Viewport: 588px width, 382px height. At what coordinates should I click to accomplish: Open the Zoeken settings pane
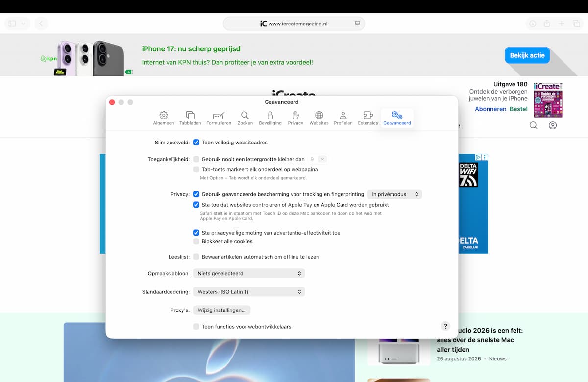[245, 118]
